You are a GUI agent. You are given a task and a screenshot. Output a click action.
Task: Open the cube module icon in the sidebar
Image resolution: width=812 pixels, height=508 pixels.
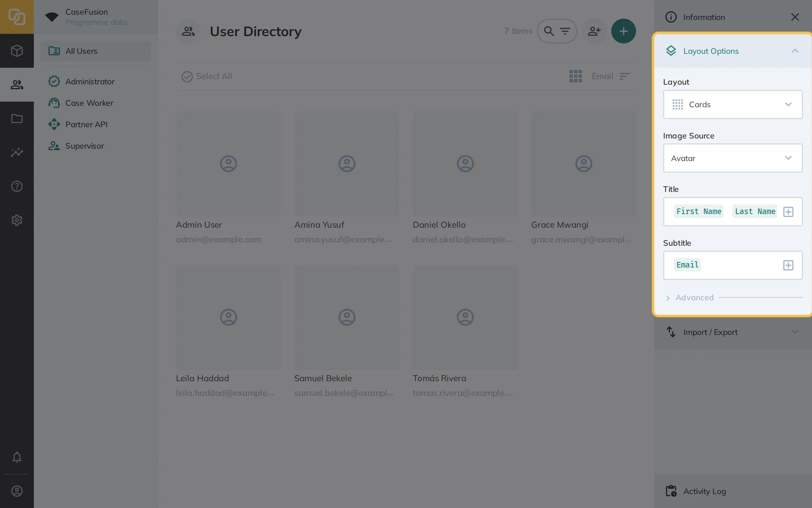click(17, 51)
